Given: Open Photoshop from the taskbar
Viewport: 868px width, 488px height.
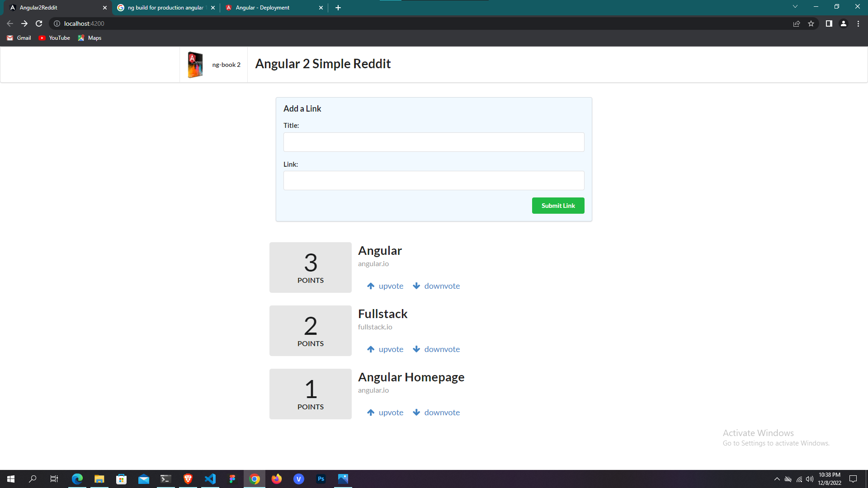Looking at the screenshot, I should 321,479.
